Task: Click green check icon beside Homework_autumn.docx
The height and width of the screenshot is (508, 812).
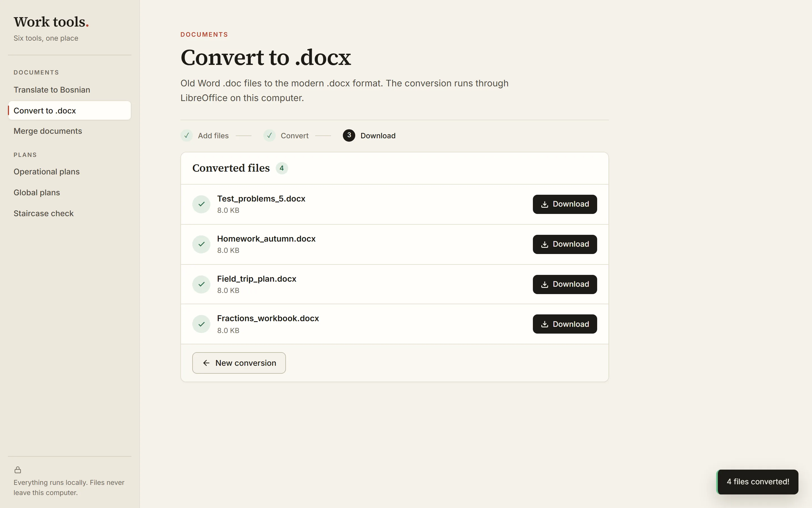Action: click(201, 244)
